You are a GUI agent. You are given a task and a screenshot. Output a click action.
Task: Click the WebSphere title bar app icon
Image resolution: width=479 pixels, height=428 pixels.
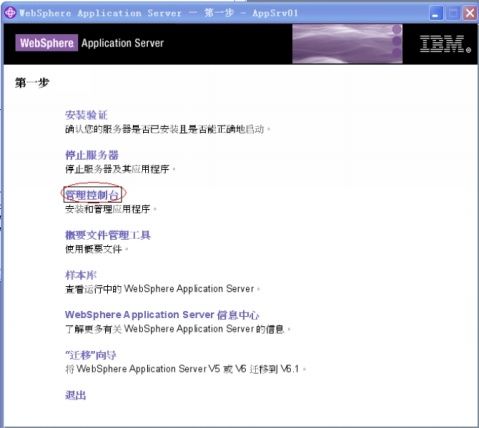(10, 13)
